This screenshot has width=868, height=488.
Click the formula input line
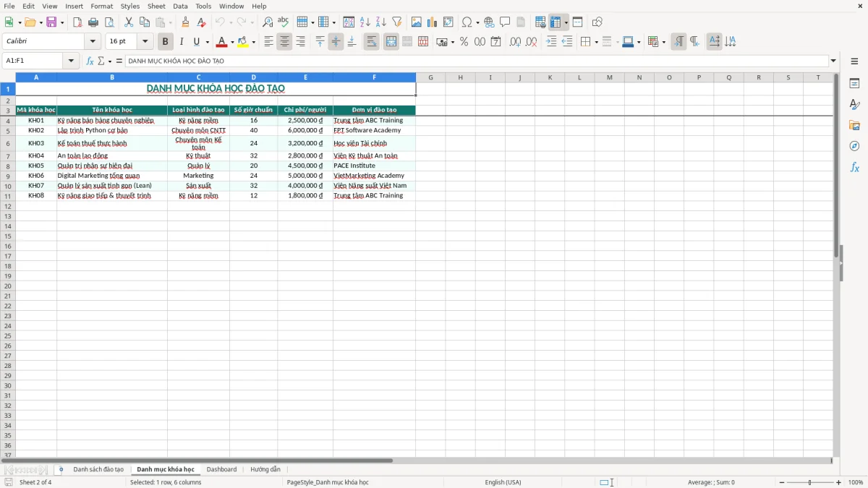coord(476,61)
